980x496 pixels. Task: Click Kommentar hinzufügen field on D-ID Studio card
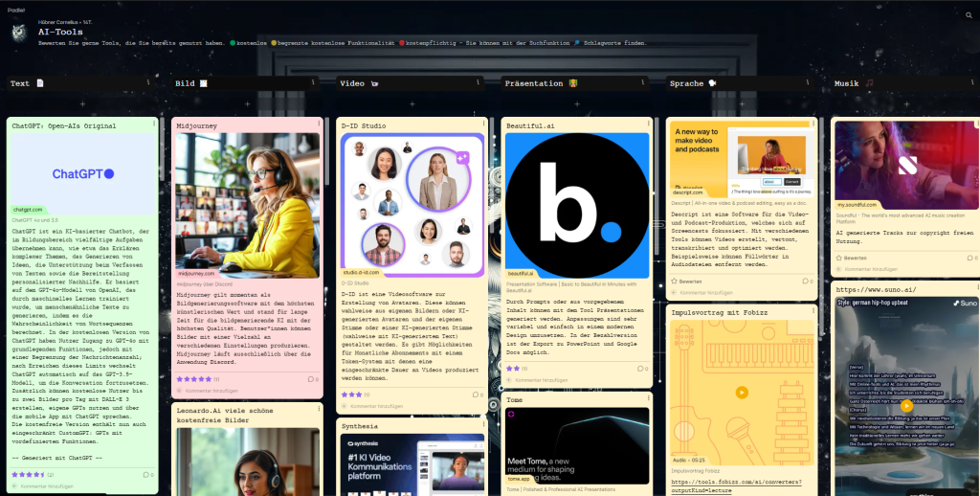pos(377,406)
